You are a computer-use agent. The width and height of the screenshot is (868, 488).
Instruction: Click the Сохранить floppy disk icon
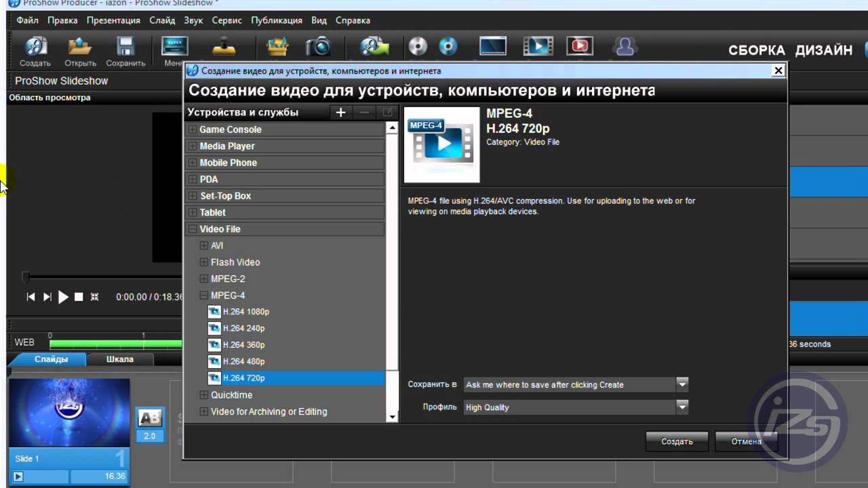125,47
